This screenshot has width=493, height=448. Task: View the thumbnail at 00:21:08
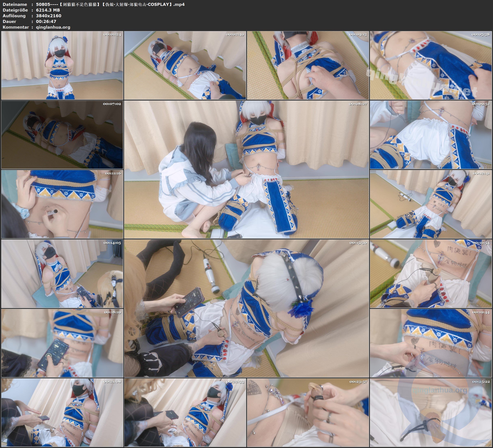pyautogui.click(x=62, y=412)
